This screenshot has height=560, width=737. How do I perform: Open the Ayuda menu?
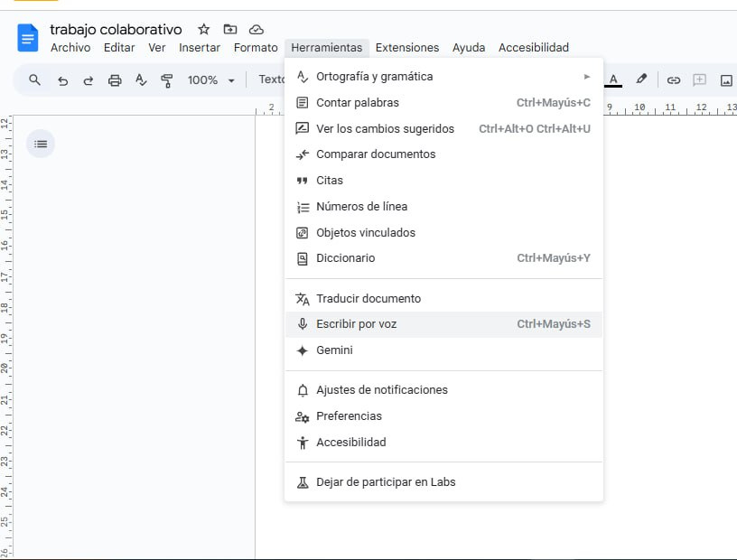(469, 48)
